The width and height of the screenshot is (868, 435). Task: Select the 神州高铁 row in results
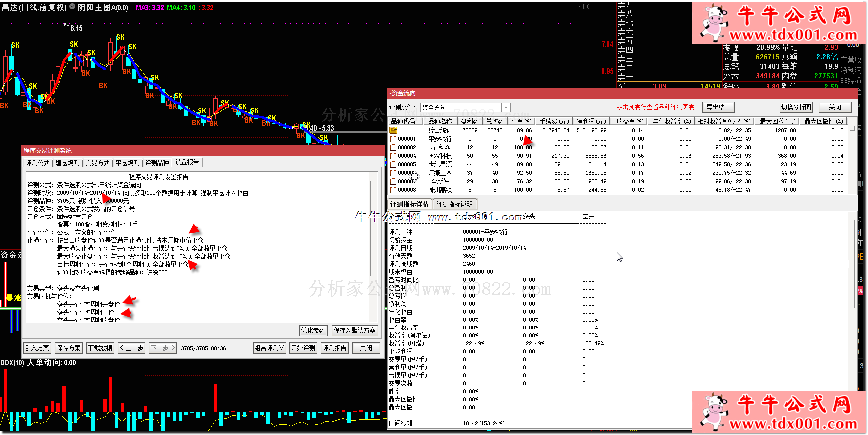click(617, 190)
